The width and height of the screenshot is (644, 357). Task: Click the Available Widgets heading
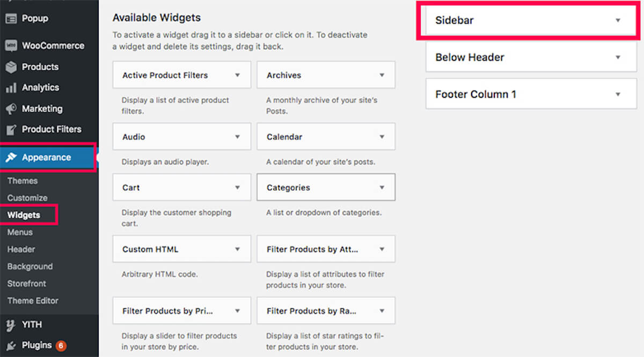tap(157, 18)
